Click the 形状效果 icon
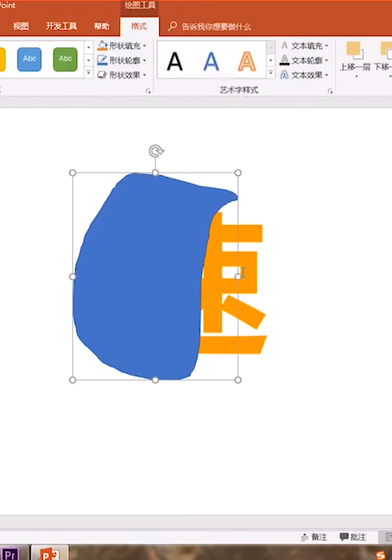The image size is (392, 560). point(102,74)
